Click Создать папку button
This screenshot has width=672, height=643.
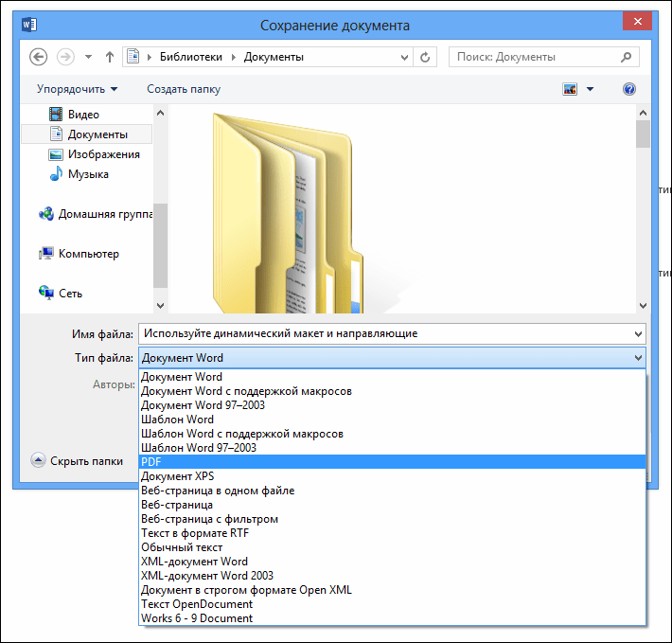184,89
